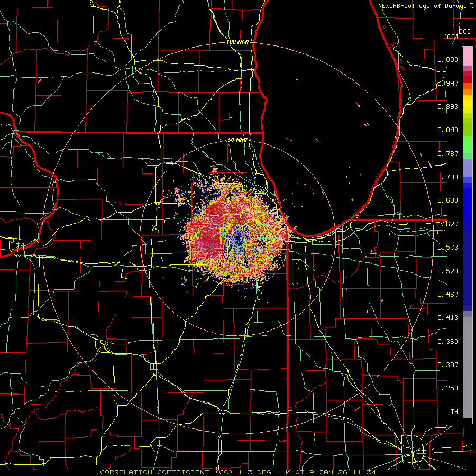Select the 0.467 legend value
476x476 pixels.
click(448, 295)
